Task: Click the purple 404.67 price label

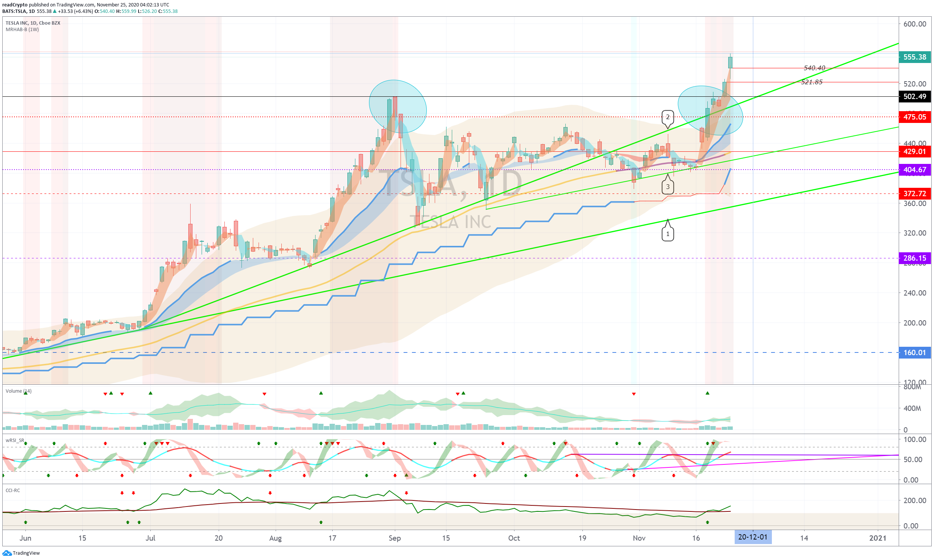Action: (x=915, y=170)
